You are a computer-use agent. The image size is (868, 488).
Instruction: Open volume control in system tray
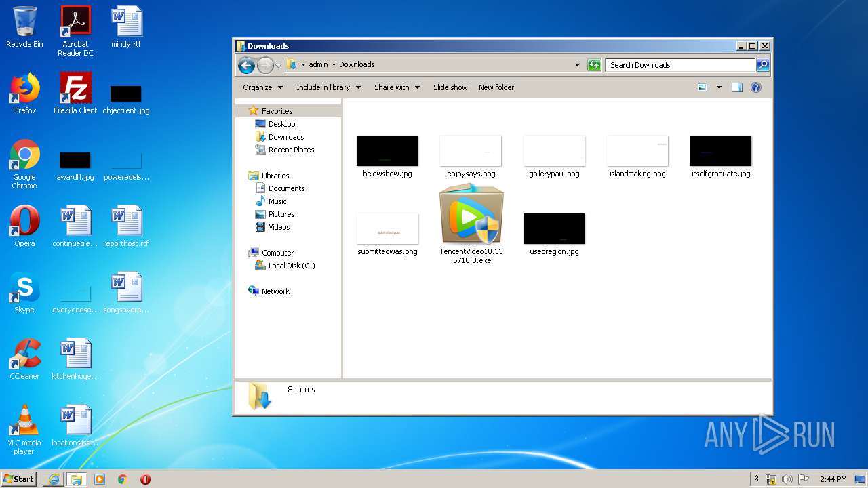pos(787,479)
